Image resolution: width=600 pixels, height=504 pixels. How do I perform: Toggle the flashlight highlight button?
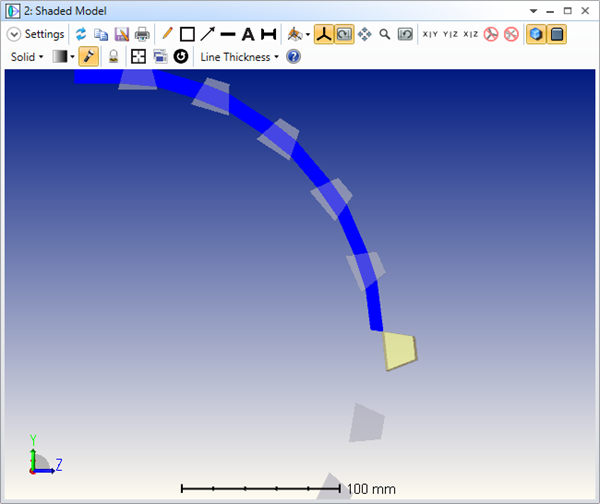pos(89,57)
